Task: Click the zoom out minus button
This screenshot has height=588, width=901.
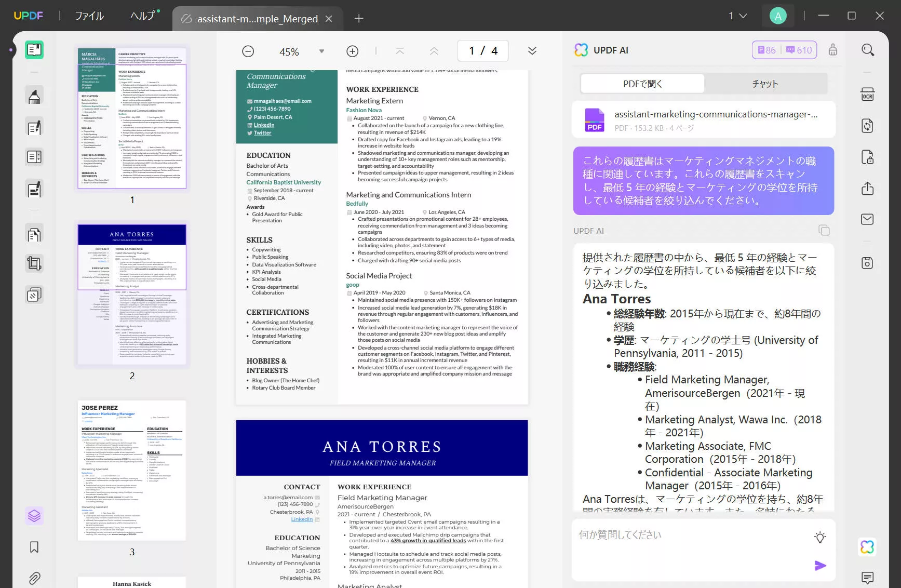Action: click(x=248, y=51)
